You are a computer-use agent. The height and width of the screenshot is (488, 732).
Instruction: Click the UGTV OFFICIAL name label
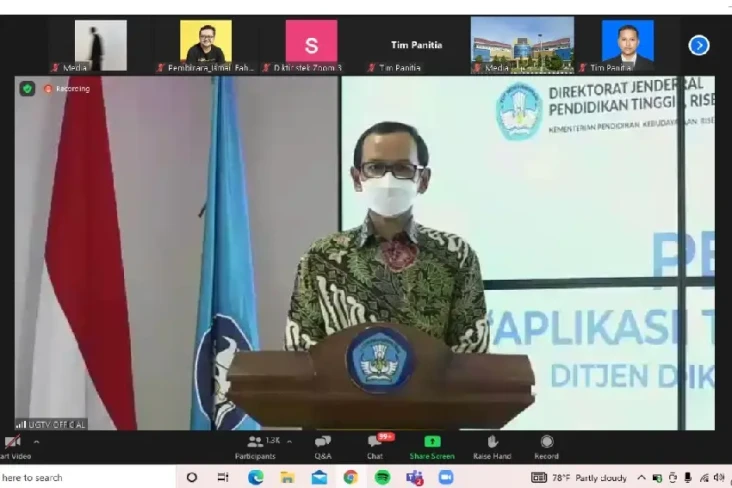coord(51,424)
